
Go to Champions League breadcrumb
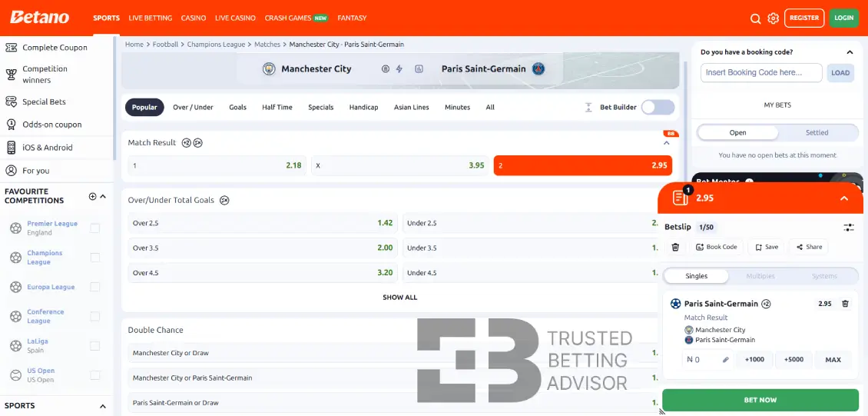pyautogui.click(x=217, y=45)
